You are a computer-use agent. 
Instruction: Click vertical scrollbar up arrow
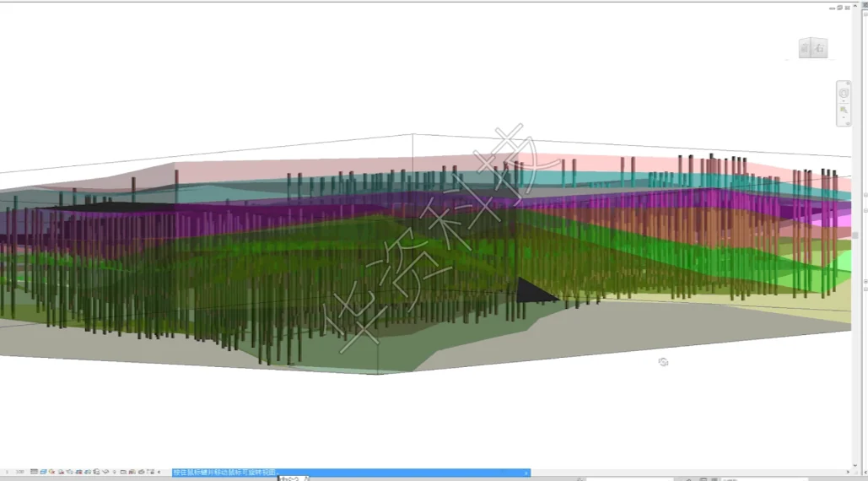855,6
